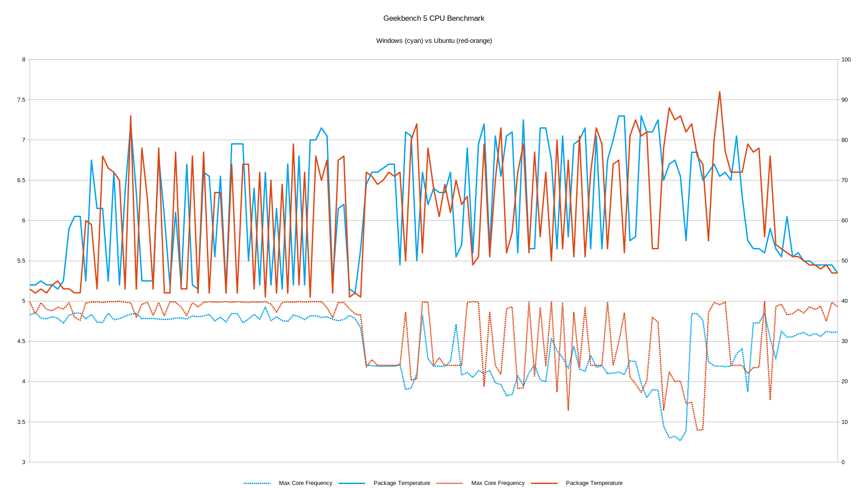The image size is (868, 488).
Task: Click the red-orange solid Package Temperature legend swatch
Action: coord(544,483)
